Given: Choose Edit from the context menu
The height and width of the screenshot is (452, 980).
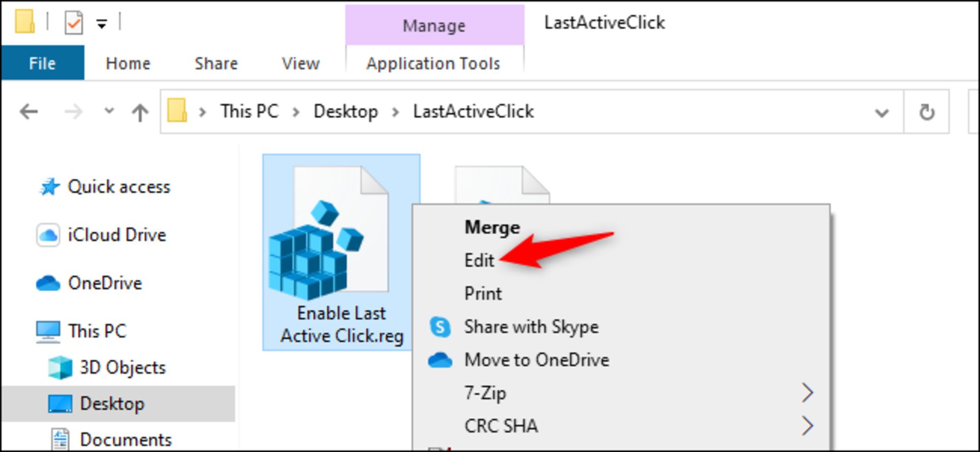Looking at the screenshot, I should pyautogui.click(x=479, y=261).
